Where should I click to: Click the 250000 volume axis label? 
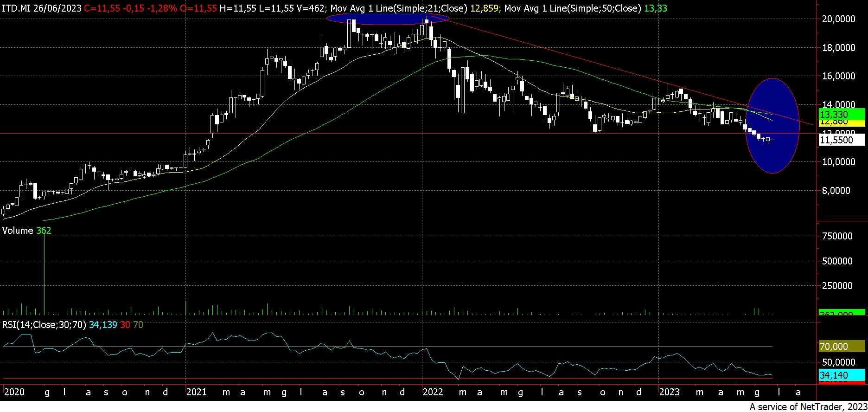tap(836, 286)
